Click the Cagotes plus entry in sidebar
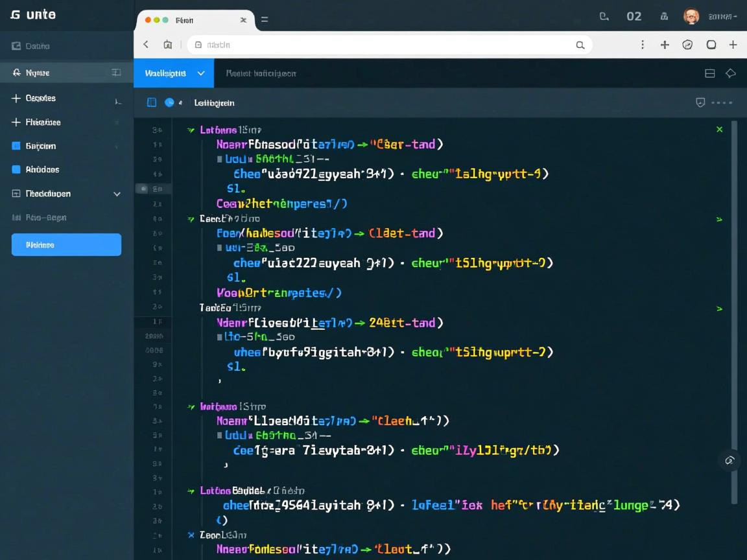 point(40,99)
